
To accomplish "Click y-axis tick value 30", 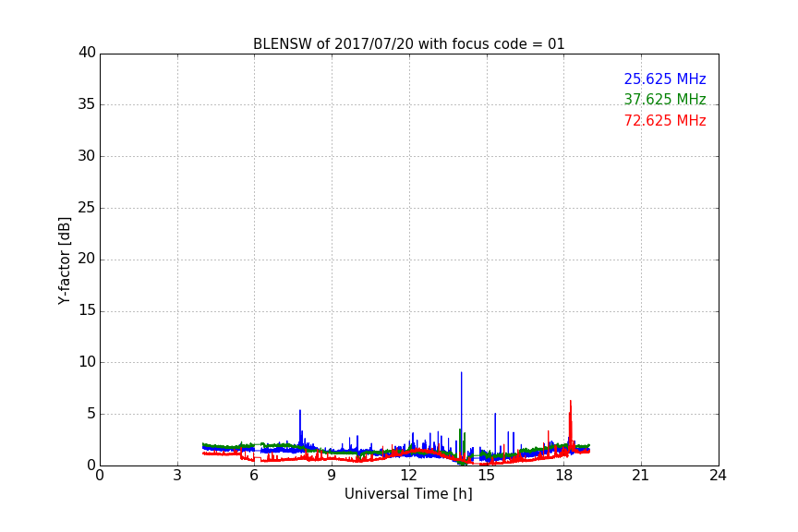I will click(x=87, y=156).
